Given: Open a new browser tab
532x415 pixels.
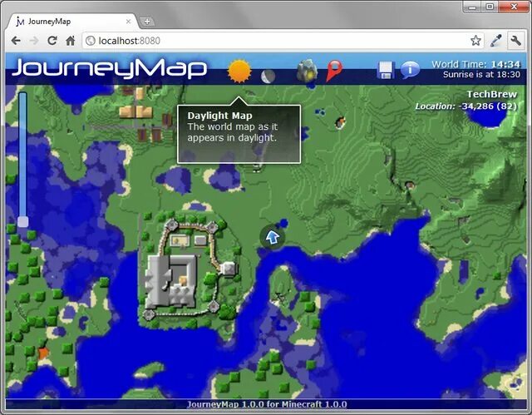Looking at the screenshot, I should pos(147,22).
